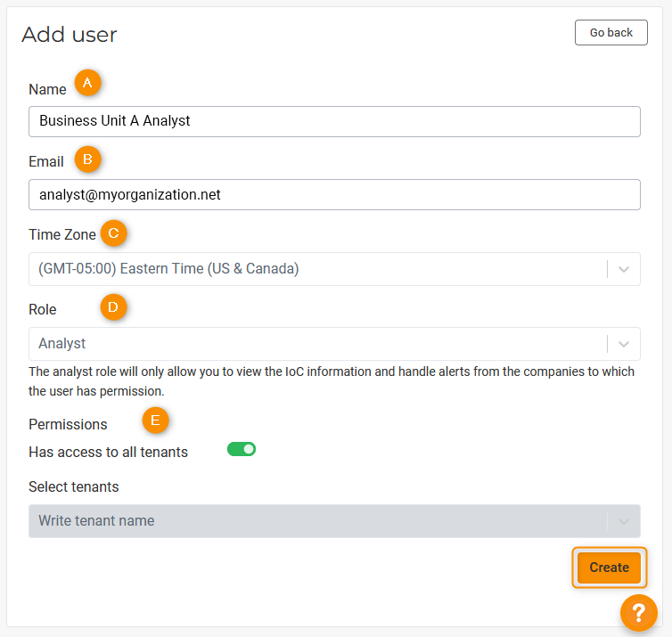Disable the Has access to all tenants toggle
This screenshot has width=672, height=637.
[x=242, y=449]
